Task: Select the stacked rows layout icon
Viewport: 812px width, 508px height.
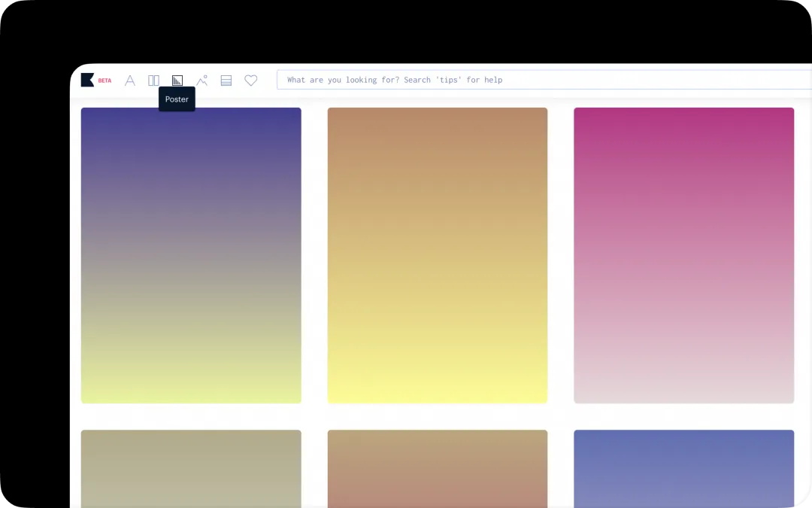Action: [226, 81]
